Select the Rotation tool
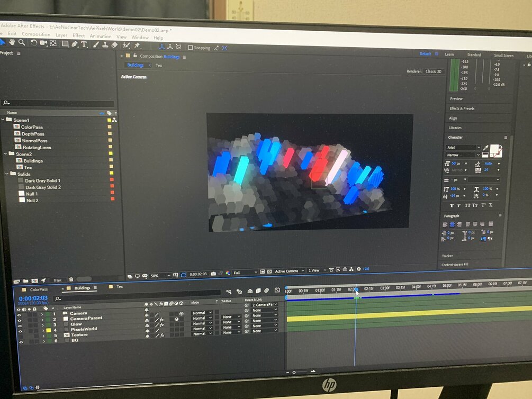The image size is (532, 399). (33, 43)
